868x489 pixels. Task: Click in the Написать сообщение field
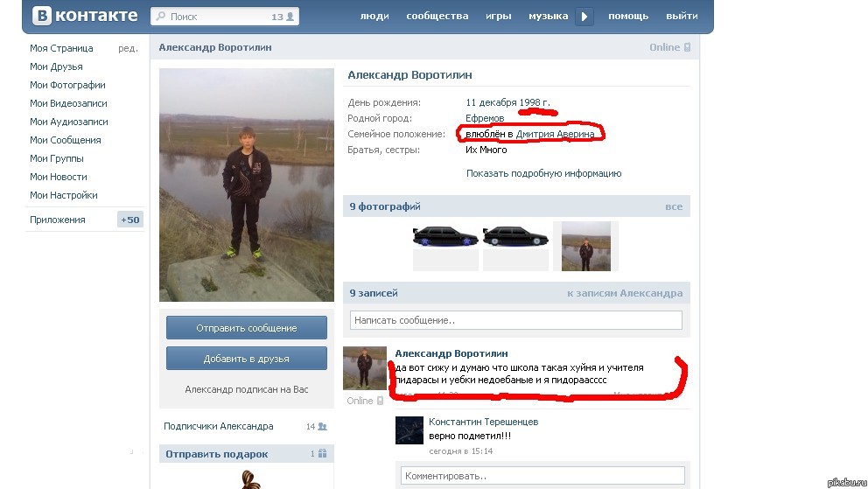(x=515, y=320)
